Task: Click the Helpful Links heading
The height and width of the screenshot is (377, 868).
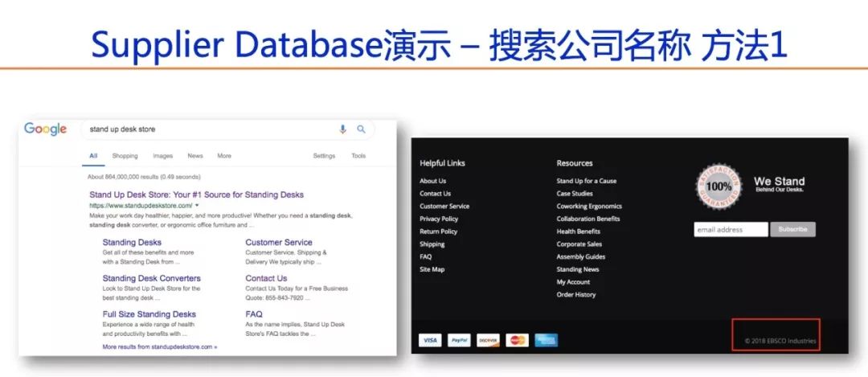Action: point(442,163)
